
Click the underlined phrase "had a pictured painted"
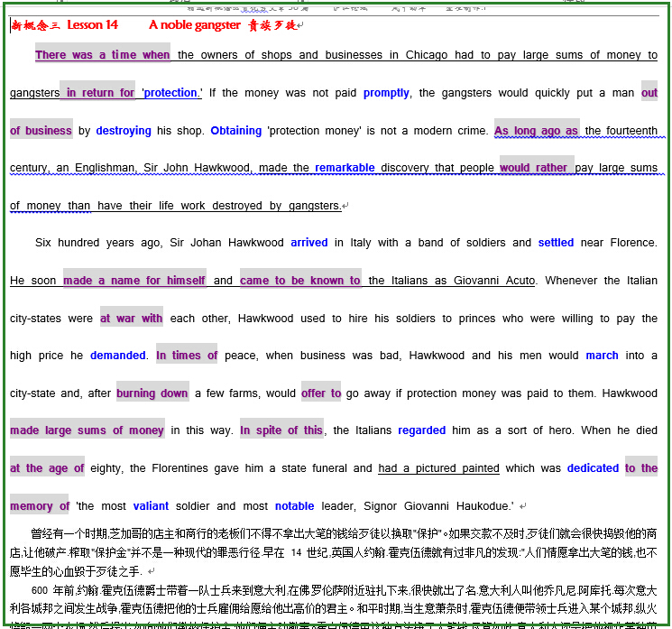pos(438,468)
